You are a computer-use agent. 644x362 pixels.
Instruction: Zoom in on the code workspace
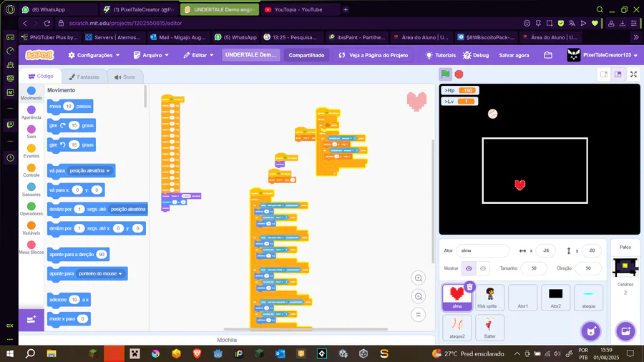click(418, 278)
